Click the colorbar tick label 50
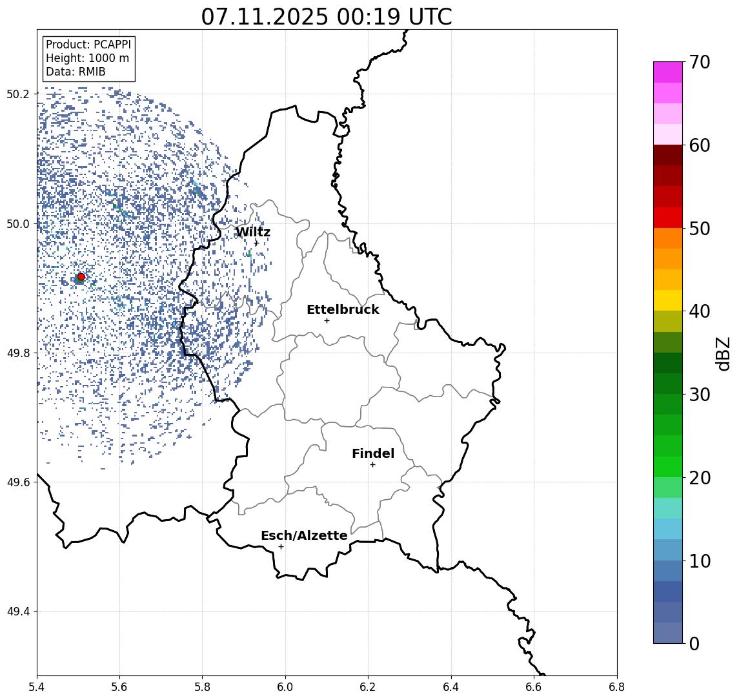The width and height of the screenshot is (739, 700). point(700,229)
